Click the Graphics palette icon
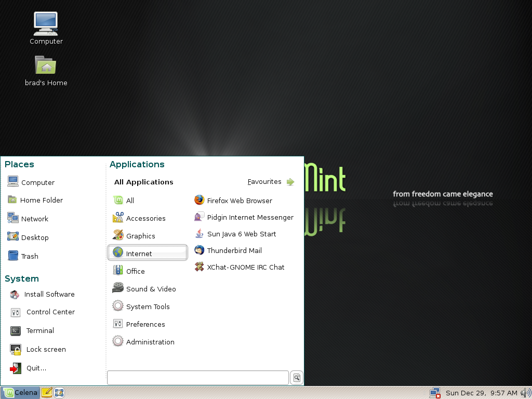This screenshot has height=399, width=532. 118,234
